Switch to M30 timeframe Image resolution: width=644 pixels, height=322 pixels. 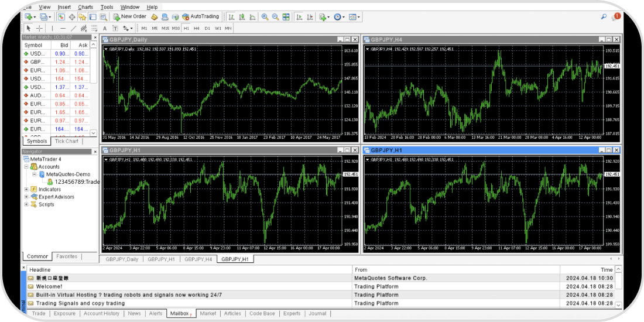(176, 28)
